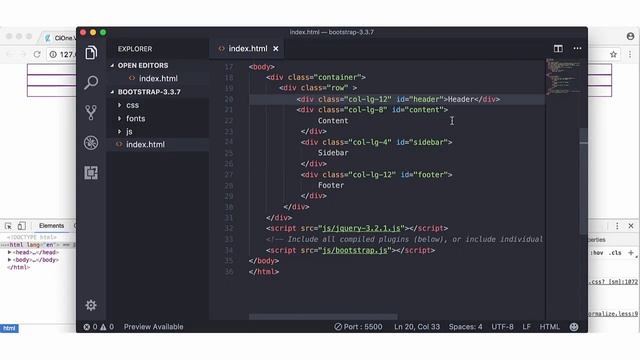
Task: Click the closing html tag in editor
Action: 264,272
